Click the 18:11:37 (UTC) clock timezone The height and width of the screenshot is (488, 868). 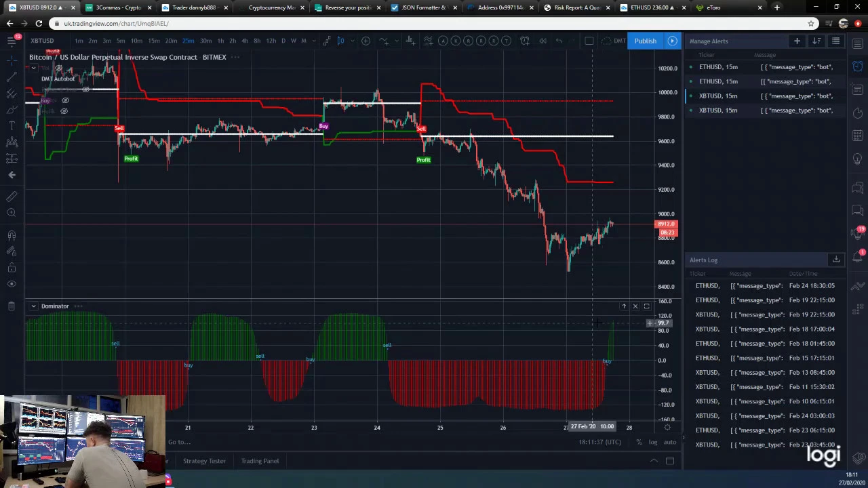[599, 442]
